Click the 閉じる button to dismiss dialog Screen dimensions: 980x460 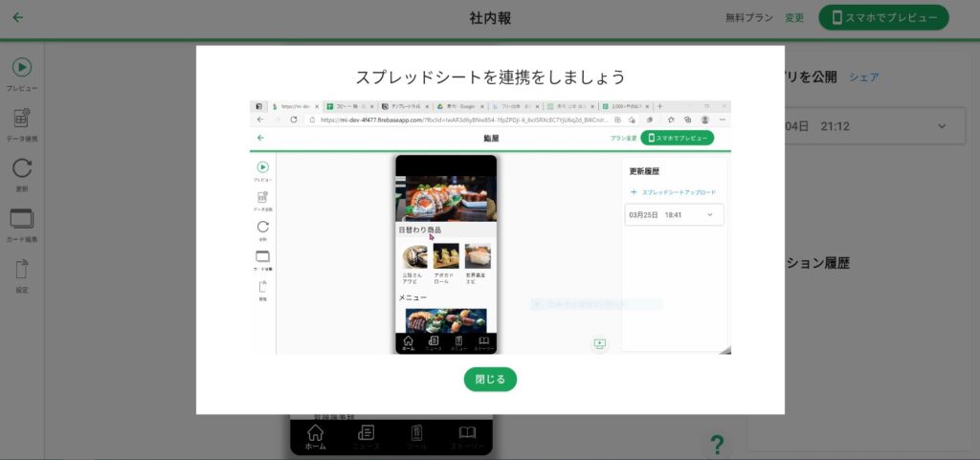pos(490,379)
